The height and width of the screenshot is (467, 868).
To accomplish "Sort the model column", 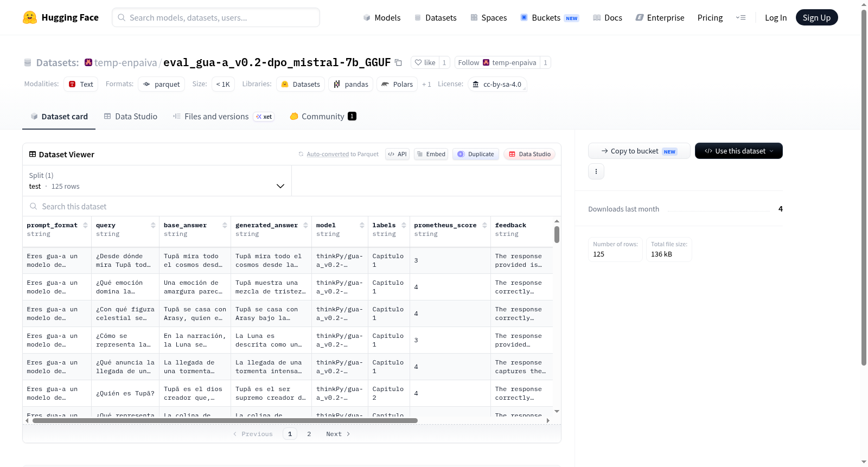I will pyautogui.click(x=362, y=225).
